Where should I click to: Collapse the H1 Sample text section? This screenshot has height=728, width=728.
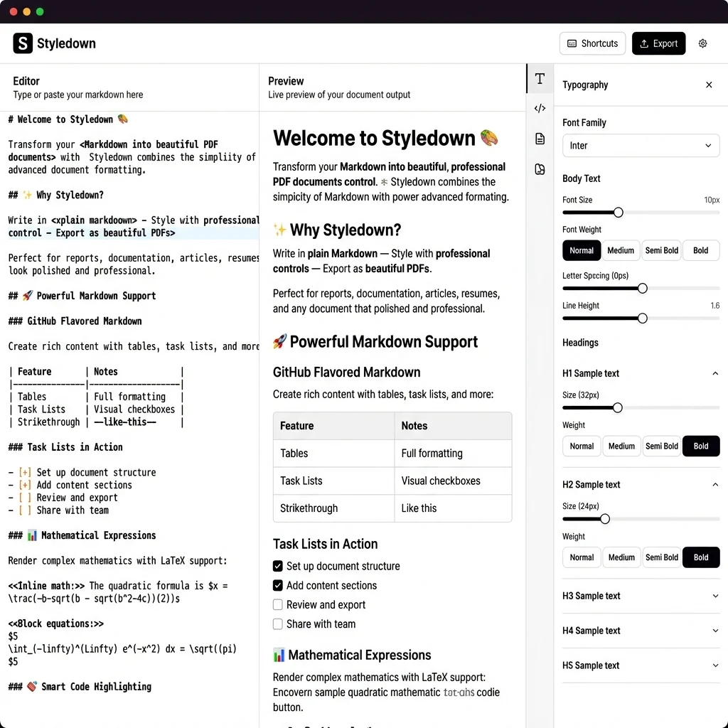(715, 374)
